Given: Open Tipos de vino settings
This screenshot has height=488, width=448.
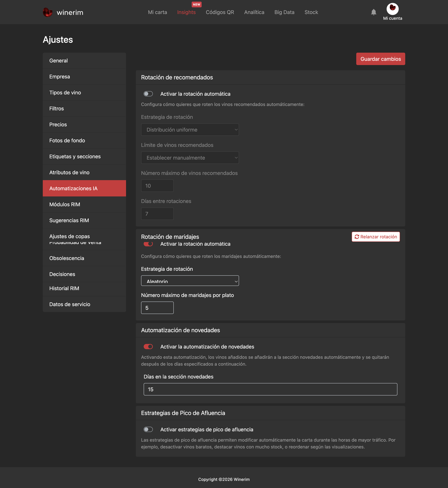Looking at the screenshot, I should click(84, 93).
